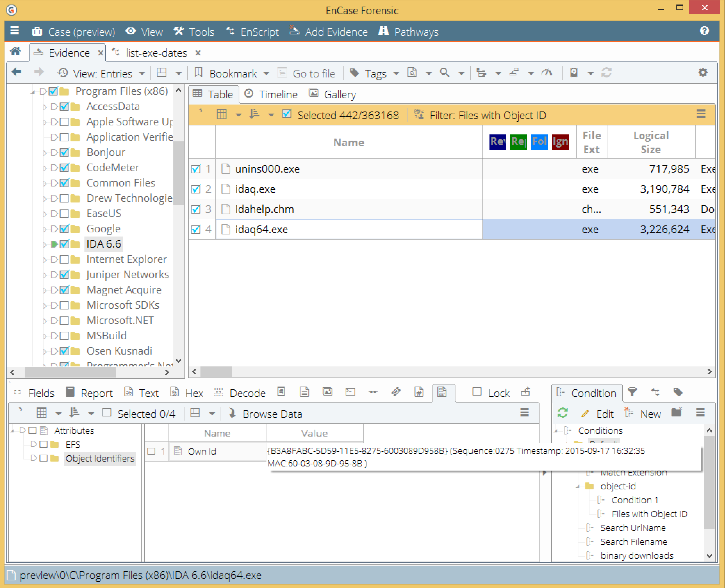The height and width of the screenshot is (588, 725).
Task: Expand the Google folder tree node
Action: coord(45,229)
